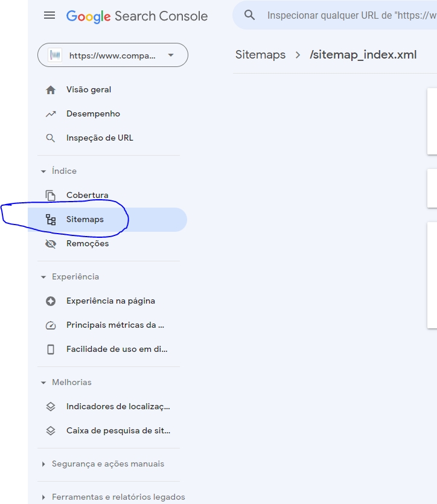Click the Cobertura pages icon
The image size is (437, 504).
click(51, 196)
